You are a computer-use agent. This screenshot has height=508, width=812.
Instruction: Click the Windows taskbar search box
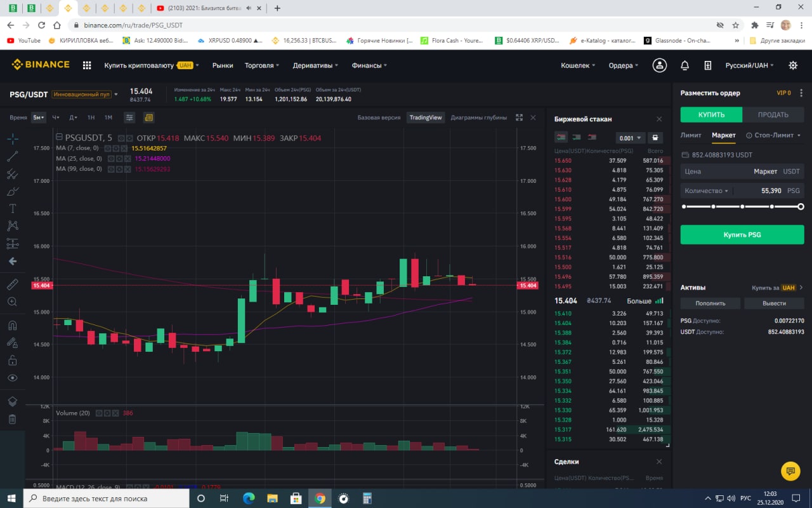(x=105, y=498)
